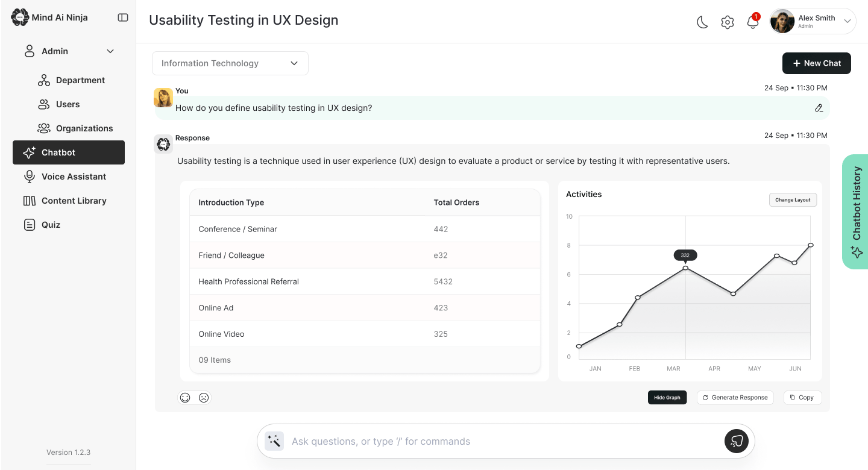Click the Quiz document icon
868x470 pixels.
[x=29, y=225]
